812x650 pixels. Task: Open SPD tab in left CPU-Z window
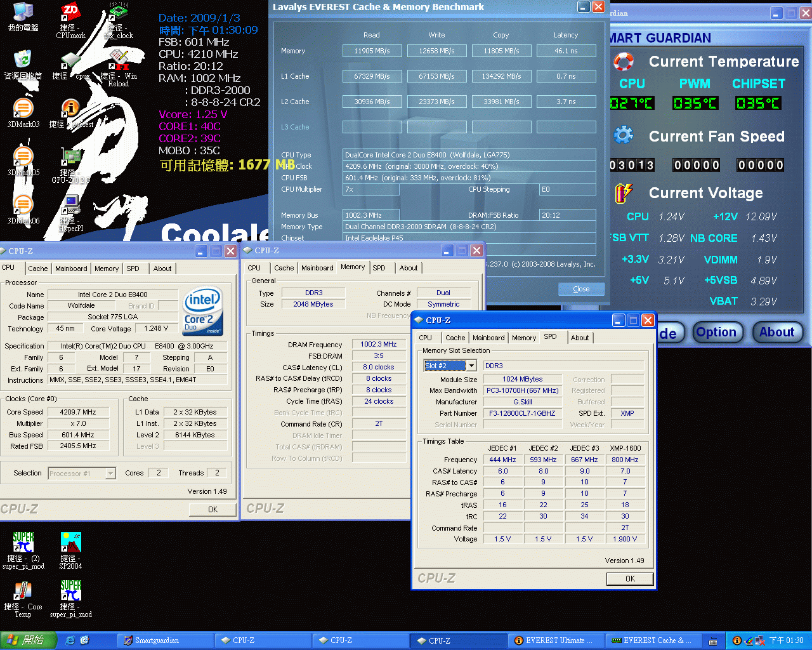(x=133, y=269)
